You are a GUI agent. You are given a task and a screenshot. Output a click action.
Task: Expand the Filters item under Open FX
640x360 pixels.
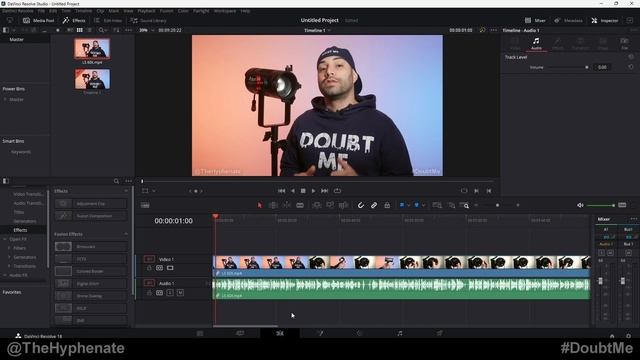pos(9,248)
